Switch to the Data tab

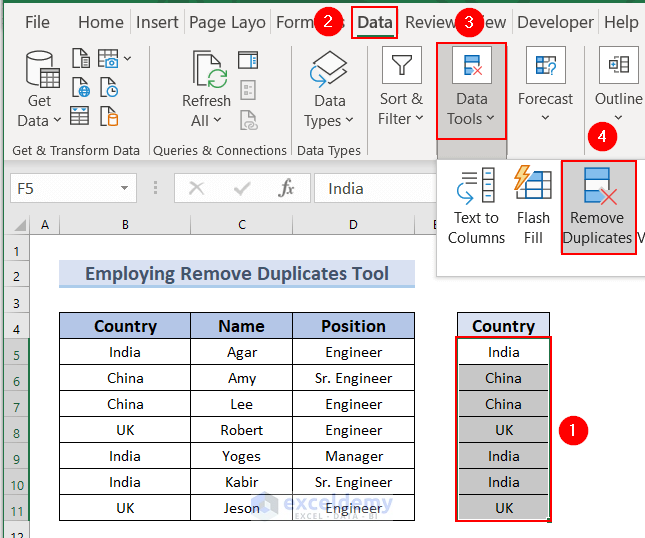point(374,22)
